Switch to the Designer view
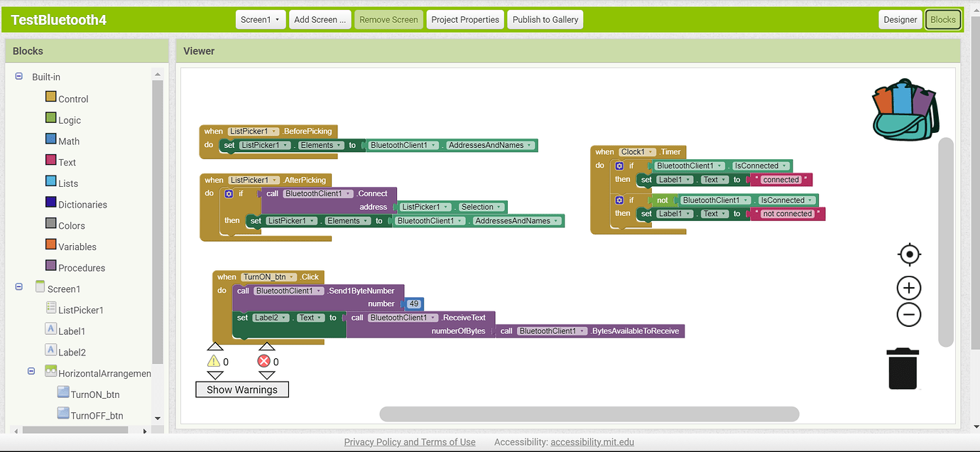 pyautogui.click(x=900, y=19)
